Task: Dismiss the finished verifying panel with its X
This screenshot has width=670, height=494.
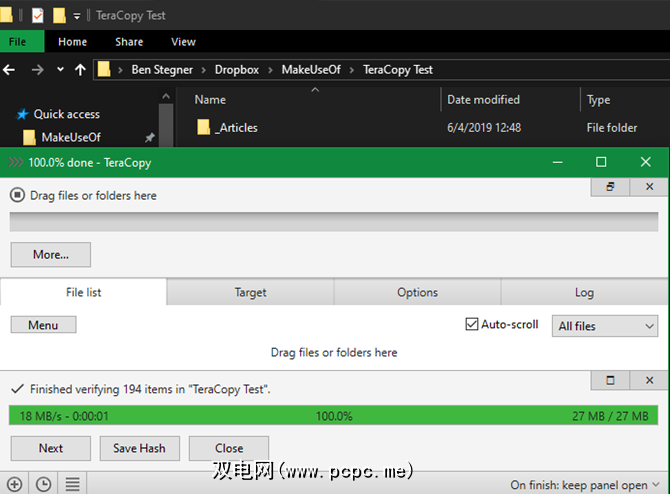Action: [649, 381]
